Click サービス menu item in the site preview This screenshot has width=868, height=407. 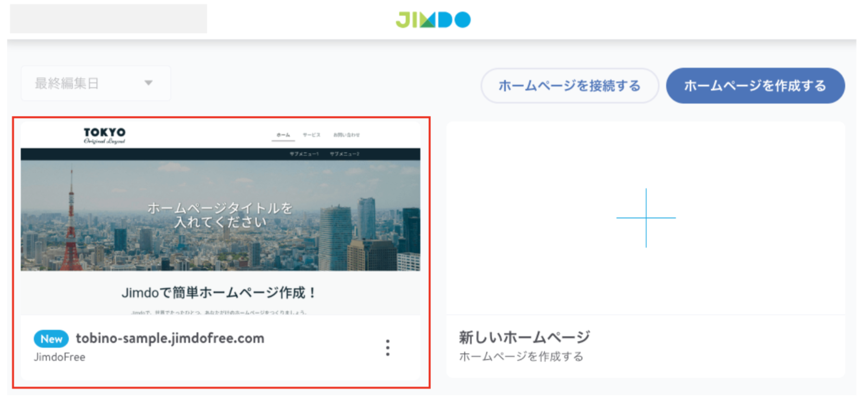[x=312, y=135]
